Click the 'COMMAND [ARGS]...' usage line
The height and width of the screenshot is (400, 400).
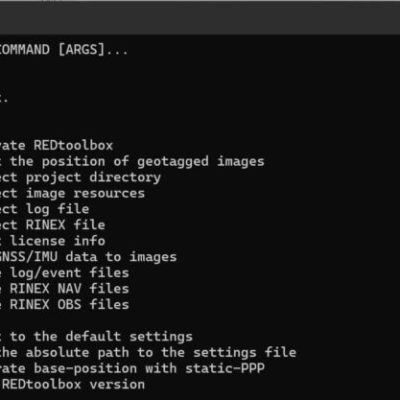point(64,50)
